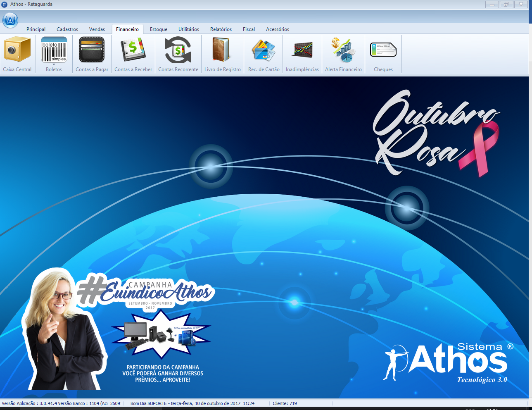Click the Athos round application button
Image resolution: width=532 pixels, height=410 pixels.
click(x=10, y=20)
